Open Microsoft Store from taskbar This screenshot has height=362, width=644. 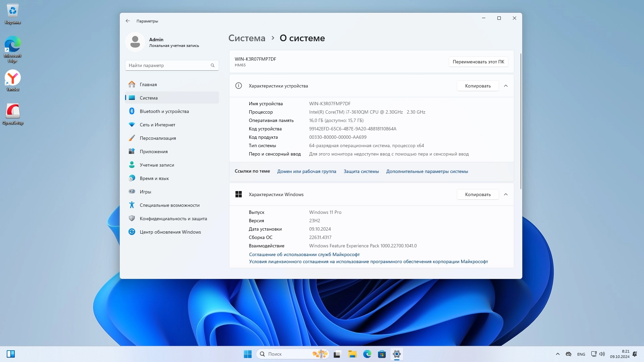click(x=382, y=354)
